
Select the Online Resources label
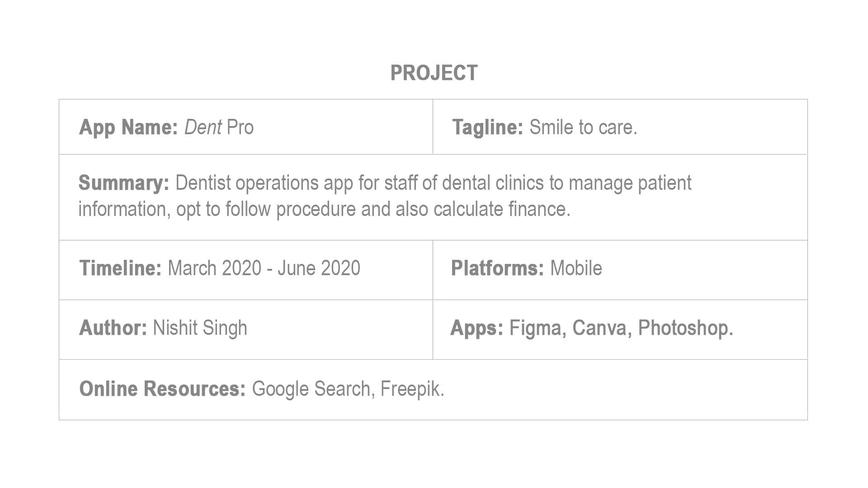point(162,389)
